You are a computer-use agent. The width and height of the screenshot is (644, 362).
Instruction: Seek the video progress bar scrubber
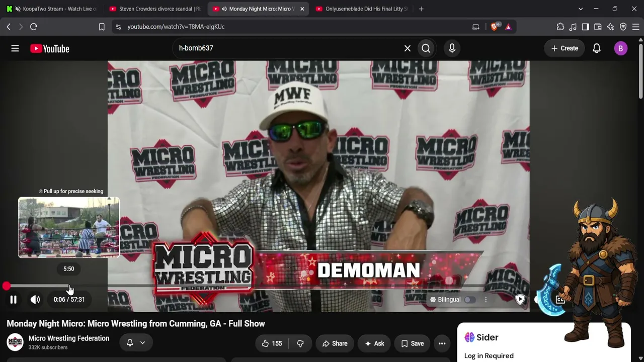pyautogui.click(x=7, y=286)
